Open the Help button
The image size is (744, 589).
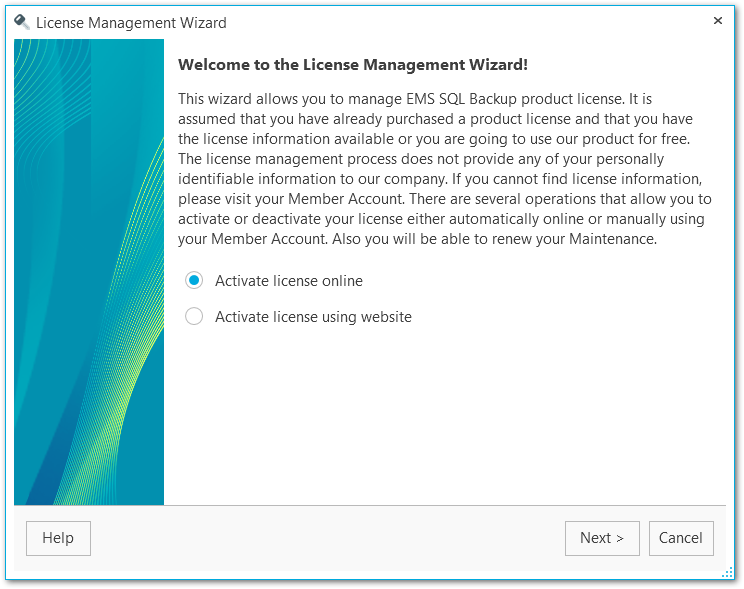tap(58, 538)
